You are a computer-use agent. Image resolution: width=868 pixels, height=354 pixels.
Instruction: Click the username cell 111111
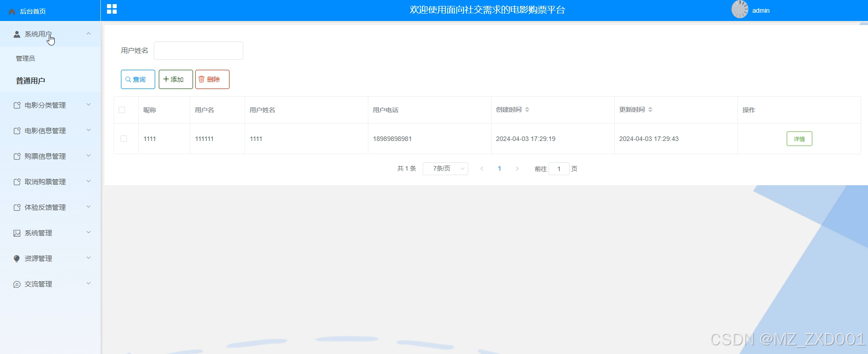click(x=204, y=139)
